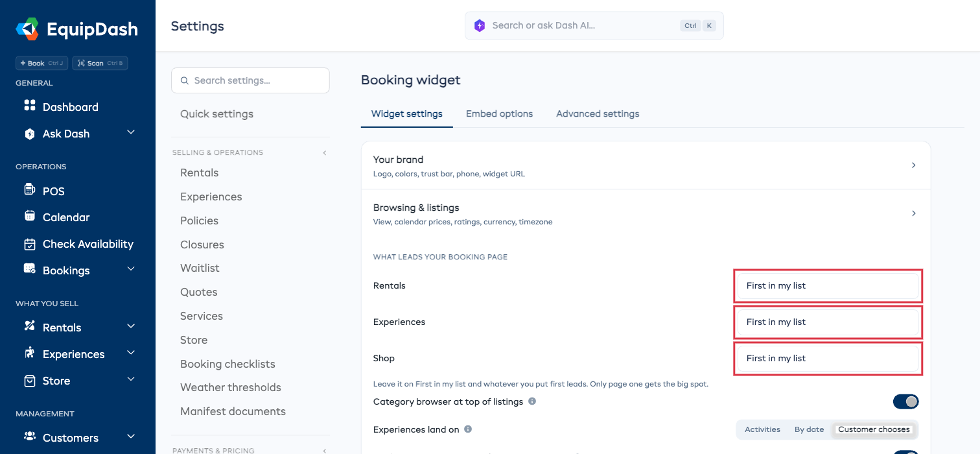The image size is (980, 454).
Task: Open the Browsing & listings section
Action: click(x=646, y=213)
